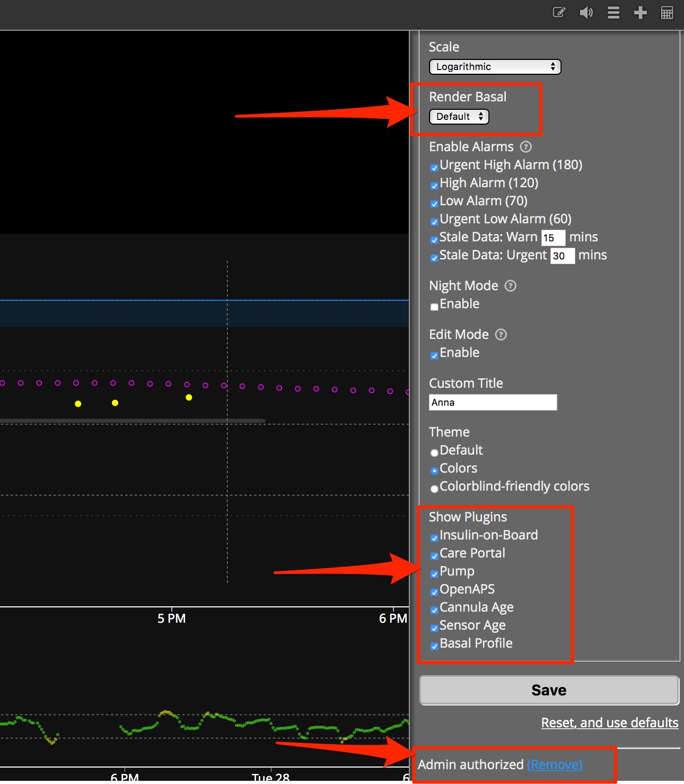Open the bolus calculator icon

[667, 12]
